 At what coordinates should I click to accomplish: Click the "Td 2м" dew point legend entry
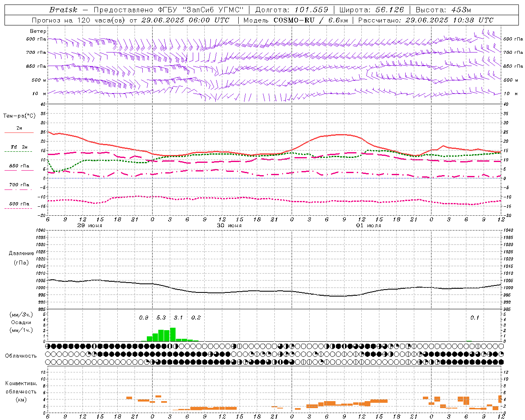[x=19, y=147]
